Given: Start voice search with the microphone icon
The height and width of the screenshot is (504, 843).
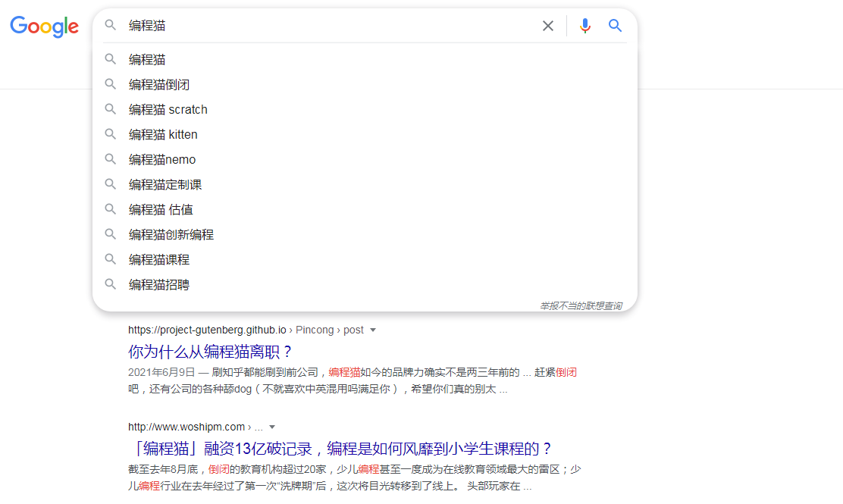Looking at the screenshot, I should 585,25.
